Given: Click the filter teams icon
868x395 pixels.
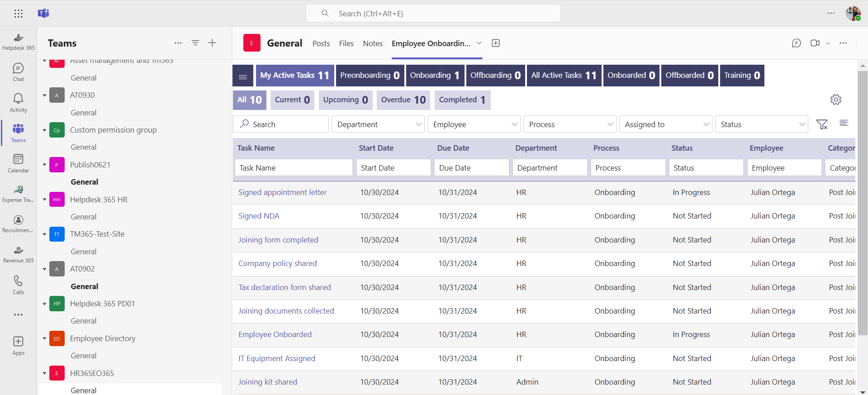Looking at the screenshot, I should point(195,43).
